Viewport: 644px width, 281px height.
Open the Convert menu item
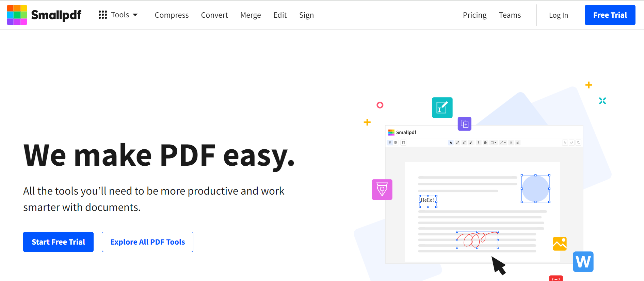coord(214,15)
